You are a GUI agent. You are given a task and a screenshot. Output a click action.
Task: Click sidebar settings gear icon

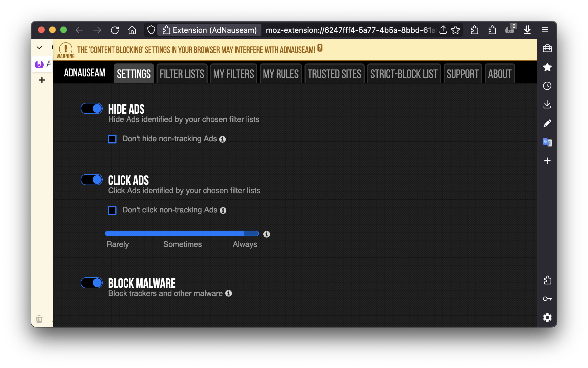tap(547, 318)
